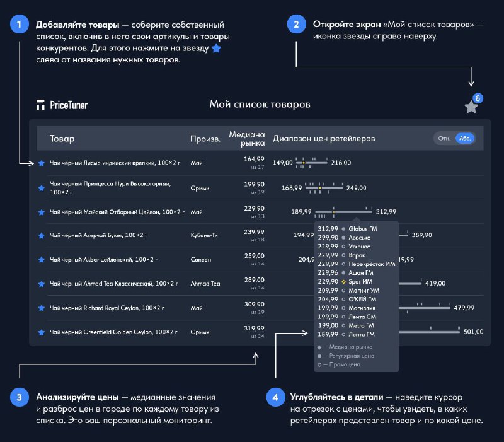The image size is (504, 442).
Task: Click median value 229,90 for Майский
Action: coord(254,209)
